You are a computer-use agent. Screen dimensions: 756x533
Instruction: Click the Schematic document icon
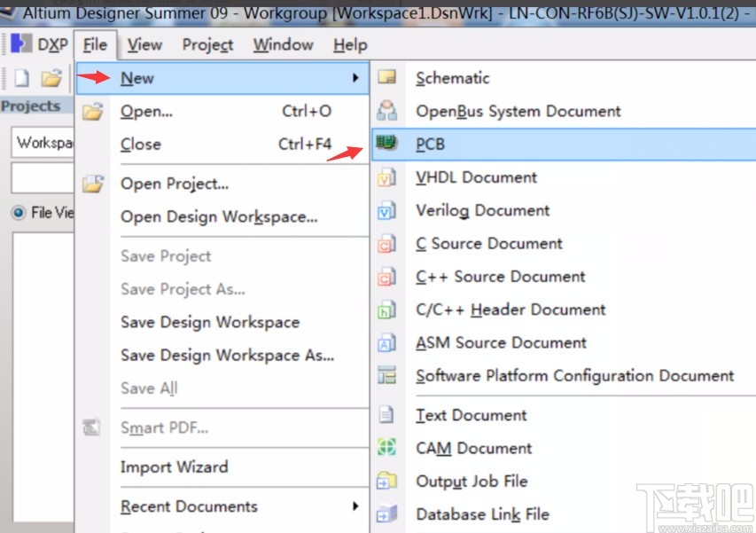[x=386, y=77]
